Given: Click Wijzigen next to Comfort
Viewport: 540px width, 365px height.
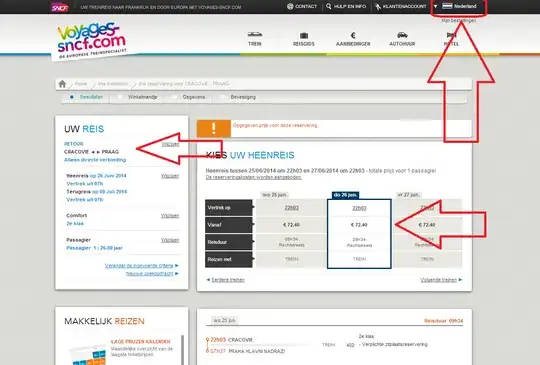Looking at the screenshot, I should 170,216.
